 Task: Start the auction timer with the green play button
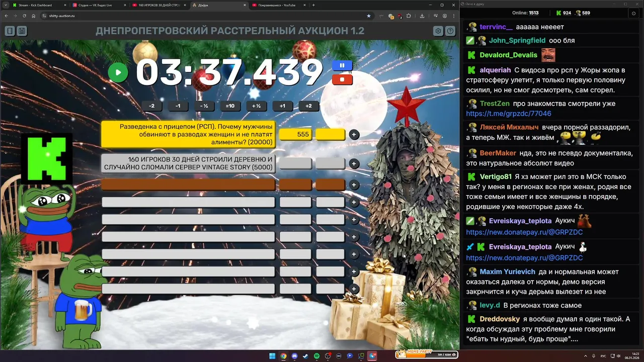click(x=118, y=72)
